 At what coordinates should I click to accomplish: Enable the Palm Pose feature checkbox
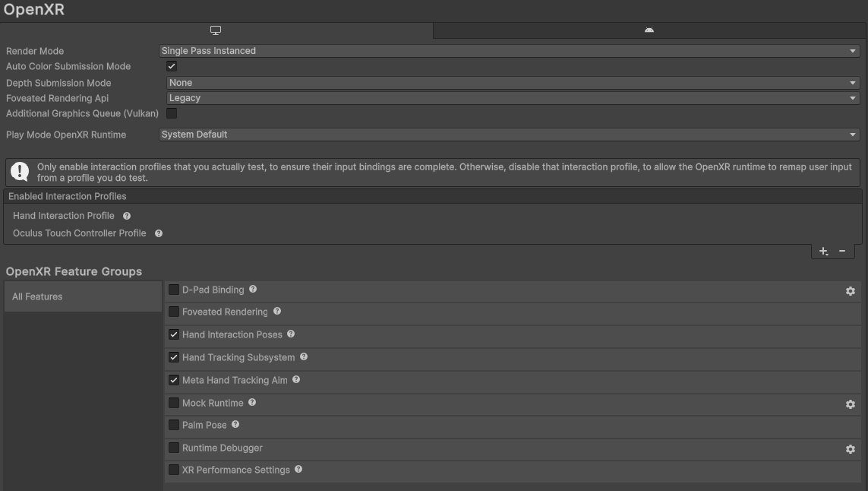pos(174,425)
